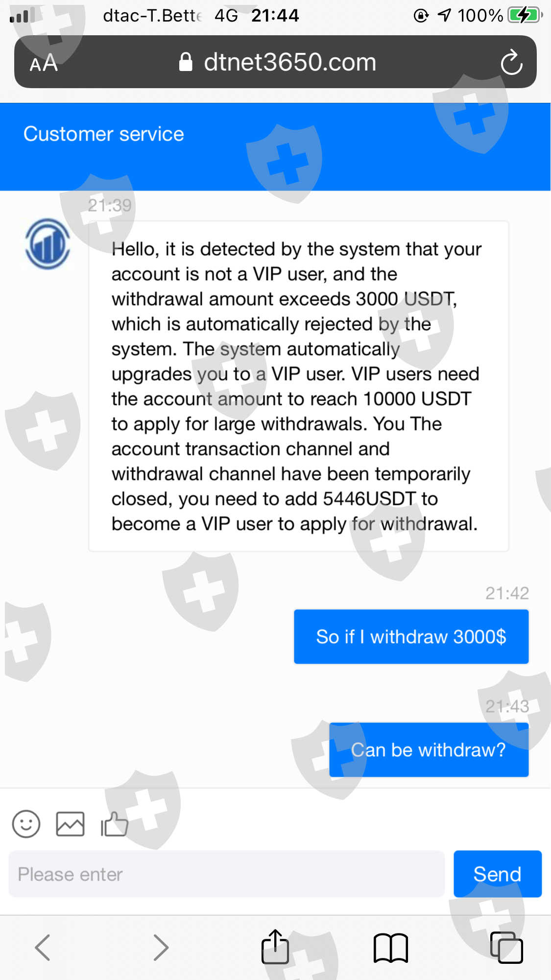The width and height of the screenshot is (551, 980).
Task: Tap the "Customer service" header title
Action: 104,134
